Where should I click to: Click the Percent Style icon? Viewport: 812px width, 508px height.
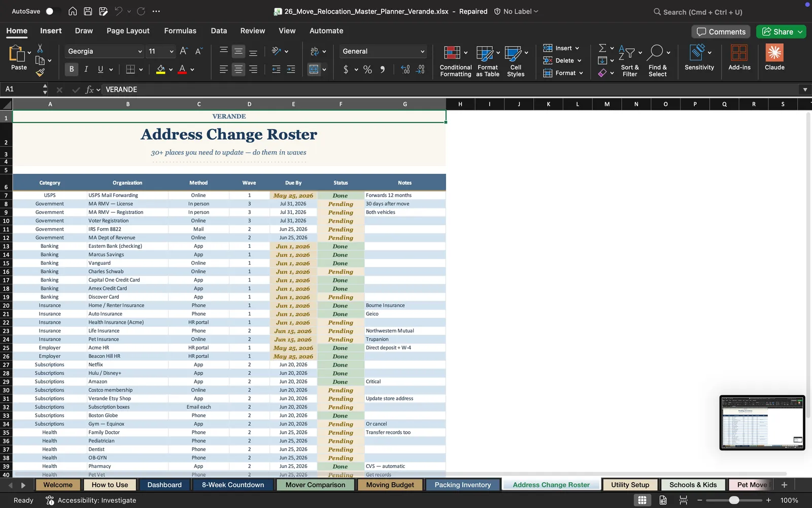pyautogui.click(x=368, y=70)
